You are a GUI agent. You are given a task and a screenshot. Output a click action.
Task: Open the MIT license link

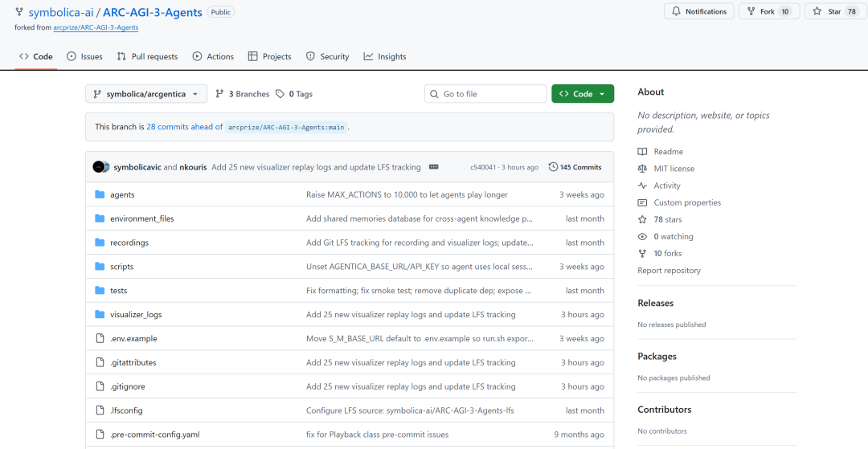(x=674, y=169)
